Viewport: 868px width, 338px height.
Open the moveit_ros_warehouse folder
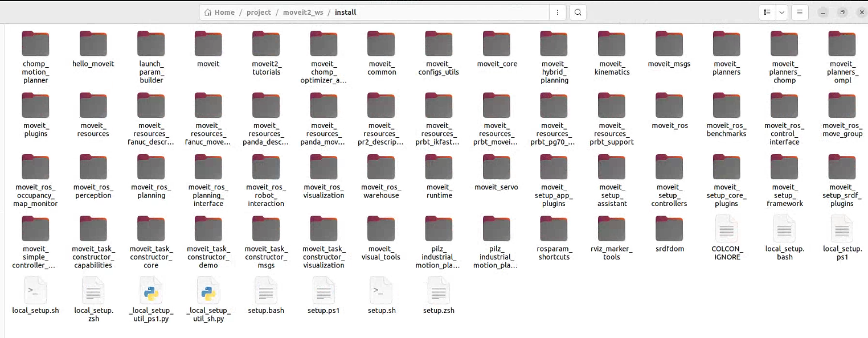[x=382, y=167]
